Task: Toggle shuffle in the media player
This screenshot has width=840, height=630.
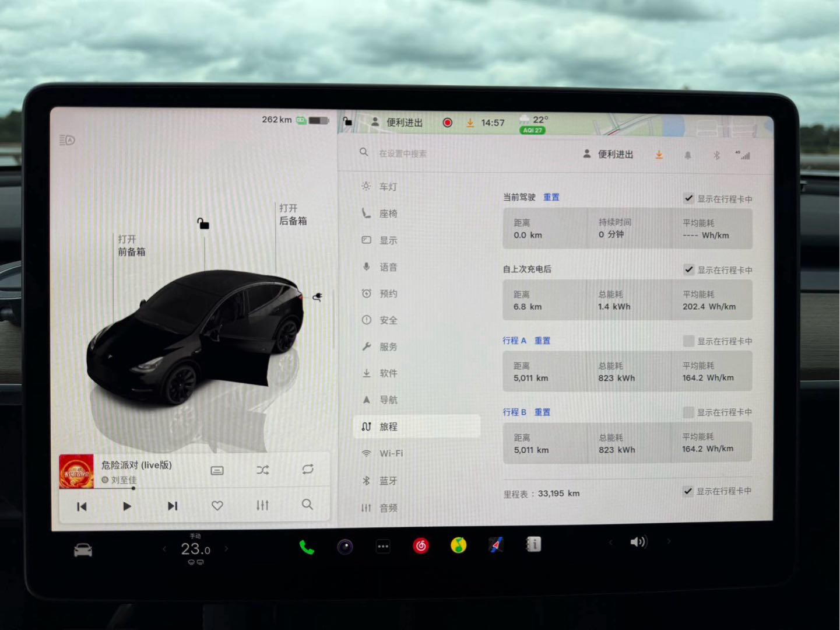Action: pos(263,470)
